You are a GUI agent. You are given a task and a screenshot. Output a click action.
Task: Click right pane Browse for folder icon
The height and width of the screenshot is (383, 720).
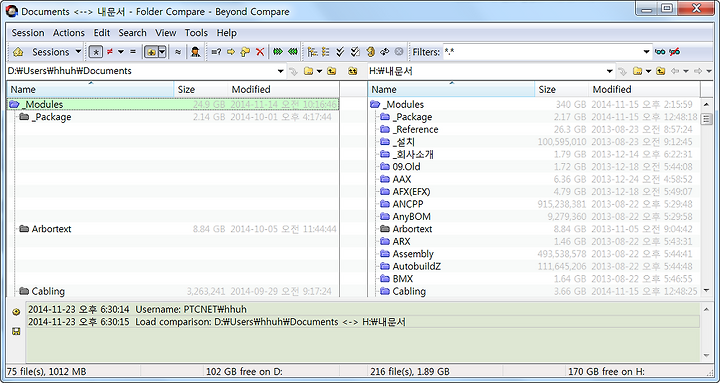(638, 71)
